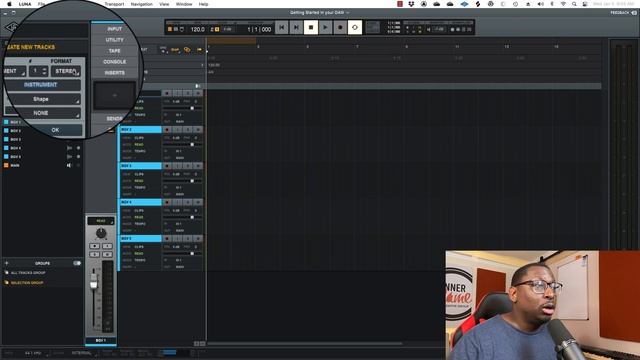
Task: Click the Universal Audio logo icon
Action: tap(11, 27)
